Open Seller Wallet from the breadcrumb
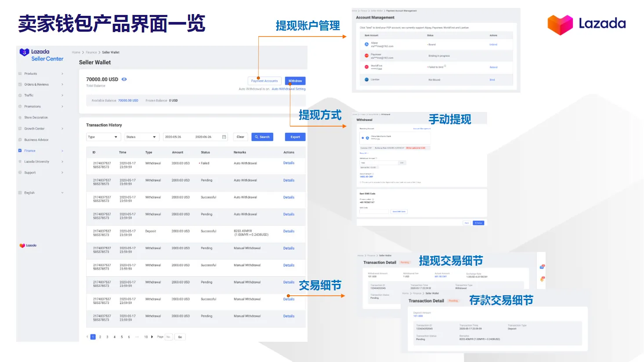Screen dimensions: 644x362 tap(111, 52)
